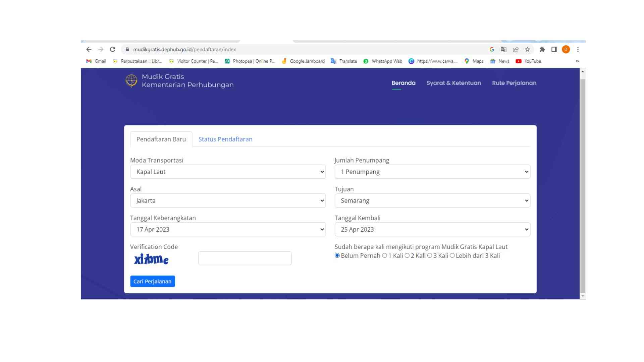Open Rute Perjalanan nav menu
Viewport: 644px width, 362px height.
pyautogui.click(x=514, y=83)
